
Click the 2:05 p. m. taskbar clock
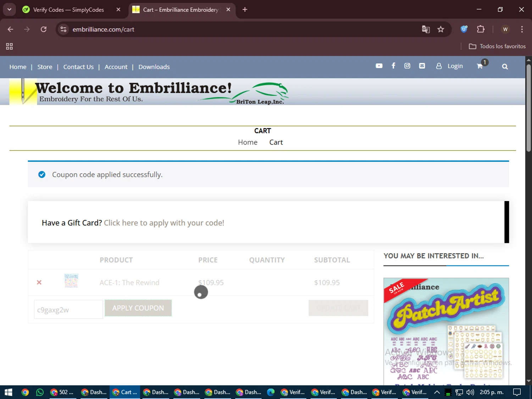coord(491,392)
